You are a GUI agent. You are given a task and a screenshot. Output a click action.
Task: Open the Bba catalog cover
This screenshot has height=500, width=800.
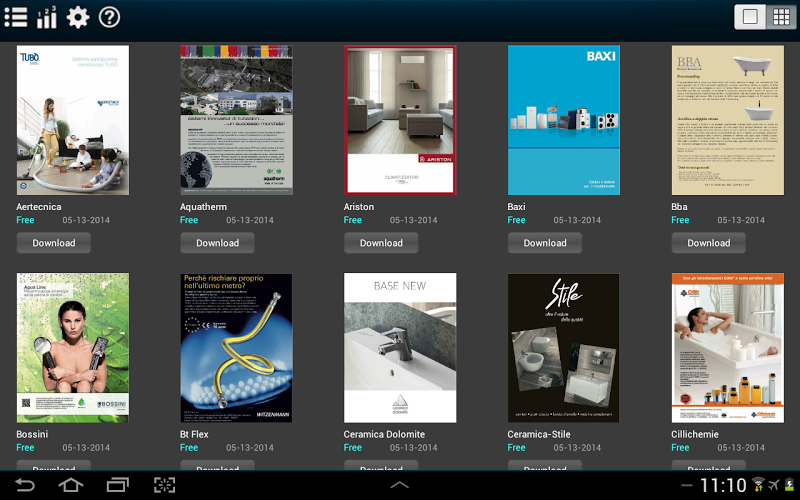728,120
